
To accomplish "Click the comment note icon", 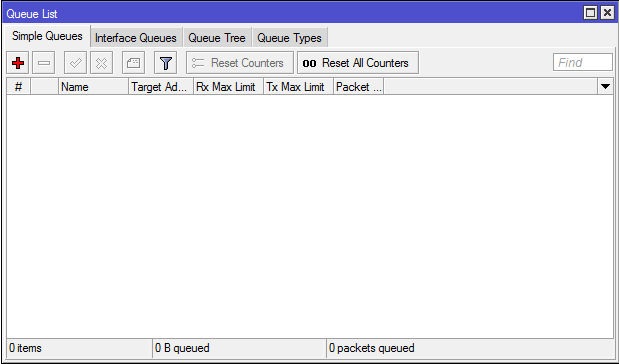I will (133, 63).
